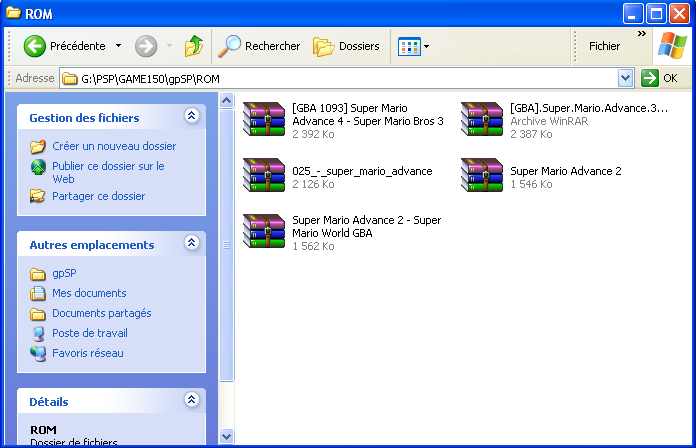Open the Précédente history dropdown arrow
Image resolution: width=696 pixels, height=448 pixels.
pos(119,46)
